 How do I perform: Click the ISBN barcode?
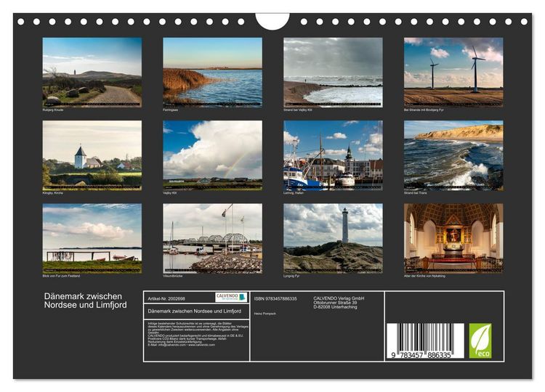click(425, 340)
